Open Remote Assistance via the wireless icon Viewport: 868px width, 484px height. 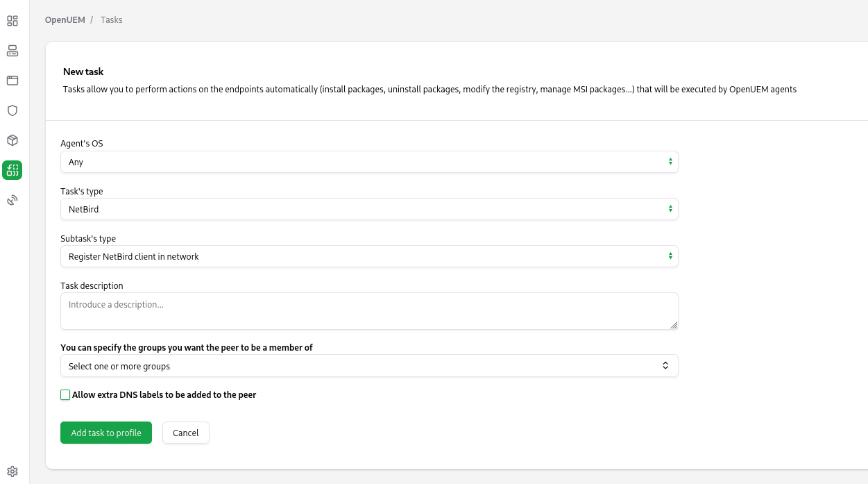tap(12, 199)
